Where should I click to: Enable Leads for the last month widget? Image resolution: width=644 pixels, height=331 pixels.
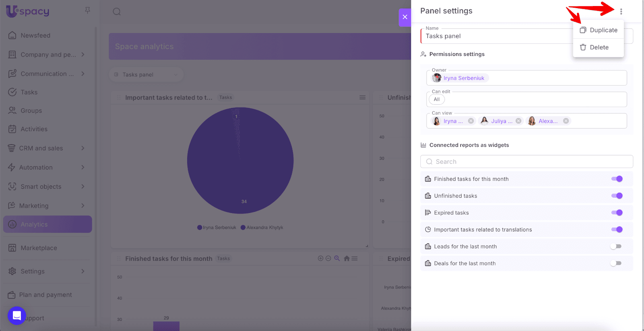(616, 246)
